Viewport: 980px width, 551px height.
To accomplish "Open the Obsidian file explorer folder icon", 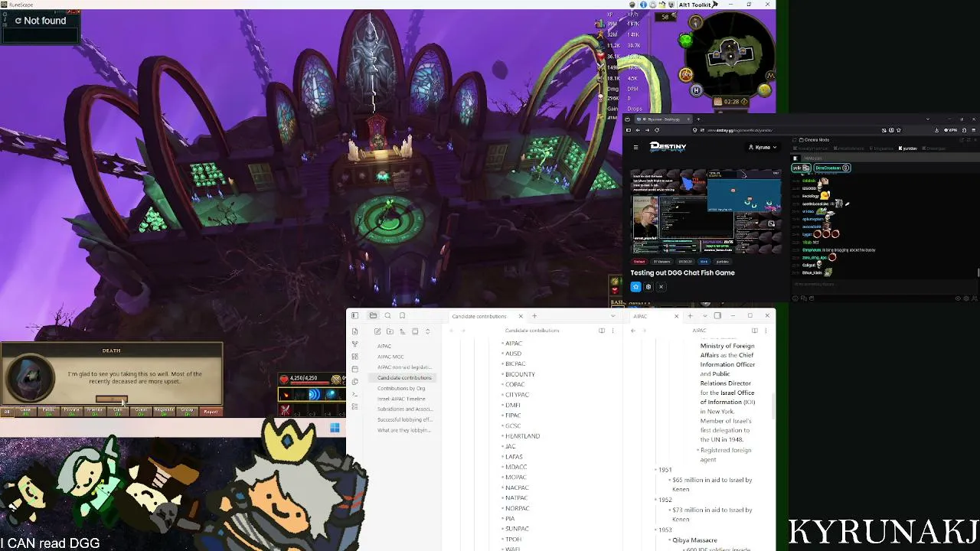I will [x=373, y=316].
